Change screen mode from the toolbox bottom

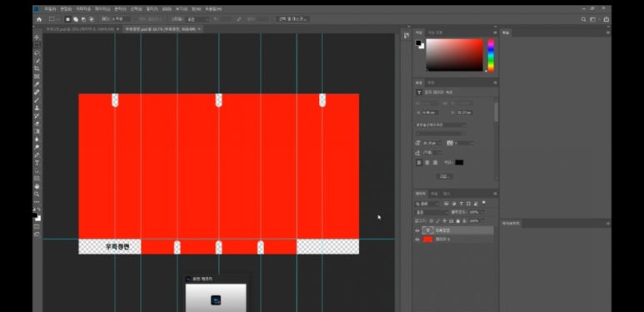click(x=37, y=234)
